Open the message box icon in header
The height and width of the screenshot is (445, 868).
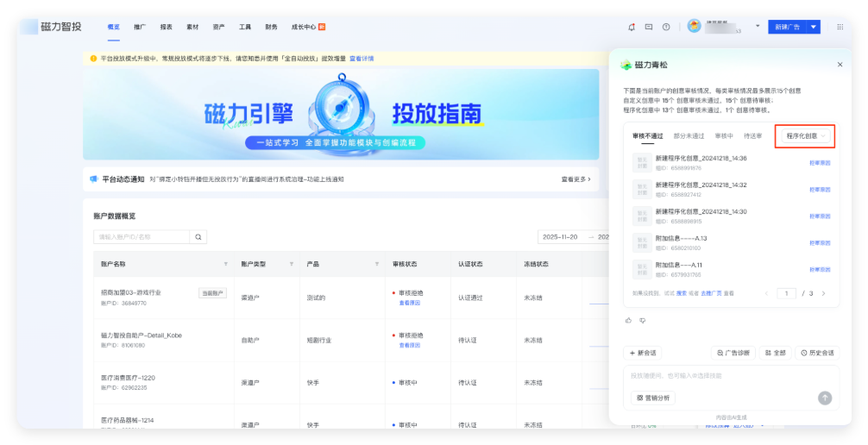coord(649,27)
